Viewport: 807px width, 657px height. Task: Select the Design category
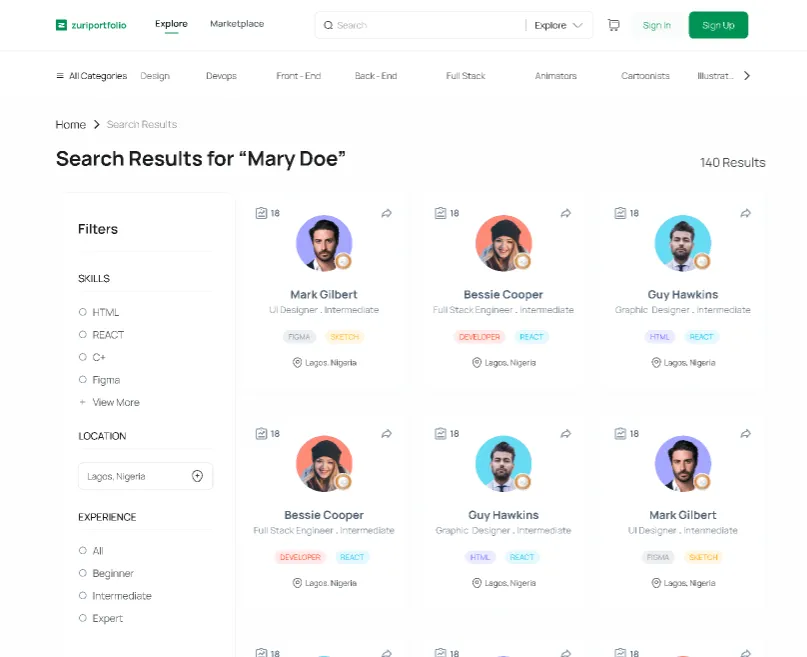tap(155, 76)
